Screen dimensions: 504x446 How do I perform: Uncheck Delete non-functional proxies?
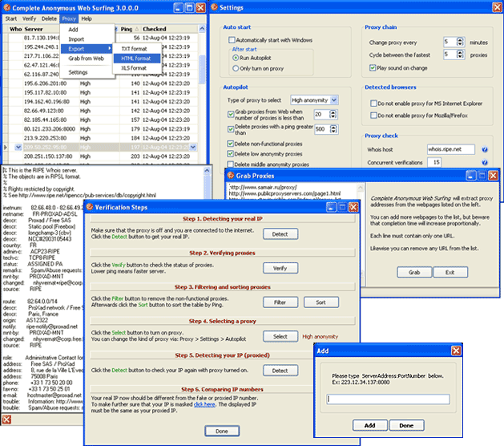pyautogui.click(x=230, y=144)
